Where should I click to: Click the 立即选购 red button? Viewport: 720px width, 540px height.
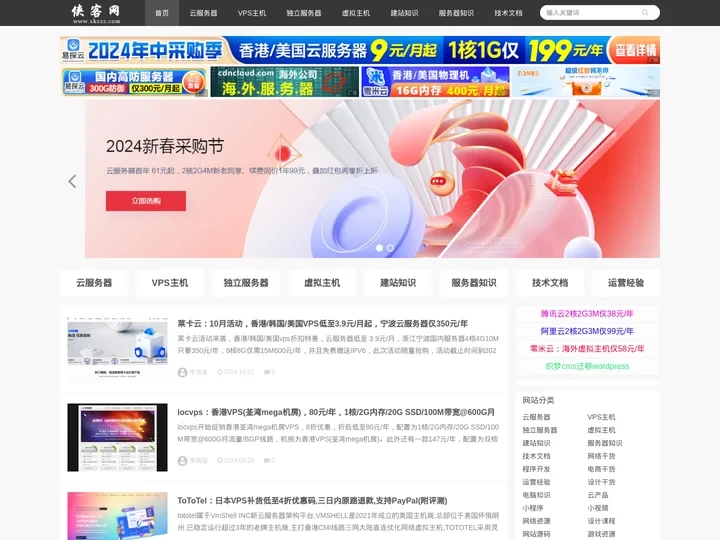(146, 201)
